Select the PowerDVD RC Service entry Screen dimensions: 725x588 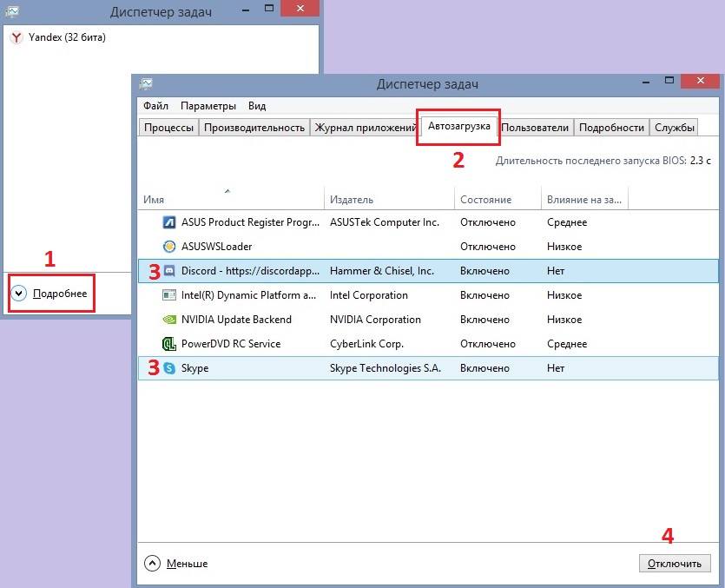(231, 344)
